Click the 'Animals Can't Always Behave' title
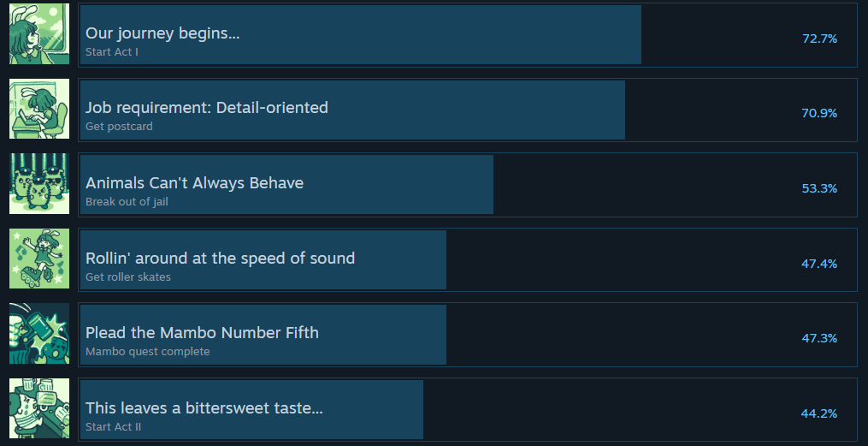 click(194, 183)
